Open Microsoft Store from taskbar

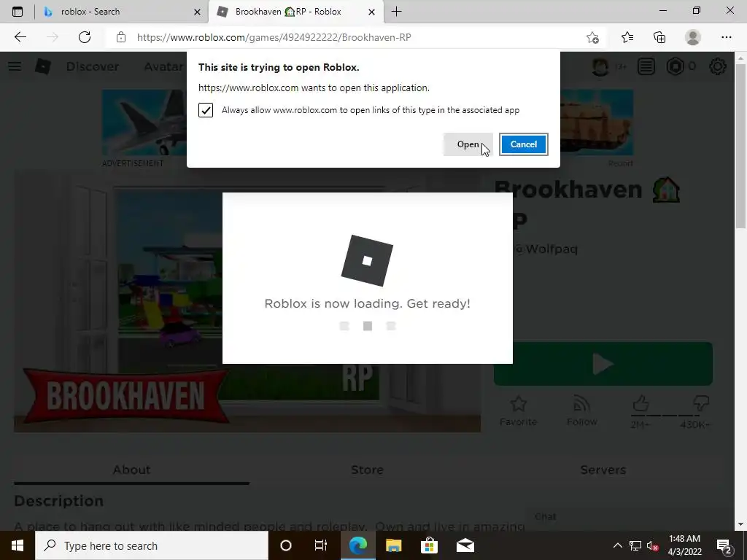(x=429, y=545)
